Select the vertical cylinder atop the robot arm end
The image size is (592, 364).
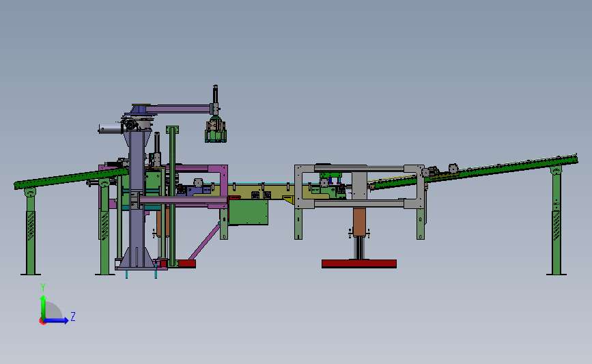pos(215,100)
